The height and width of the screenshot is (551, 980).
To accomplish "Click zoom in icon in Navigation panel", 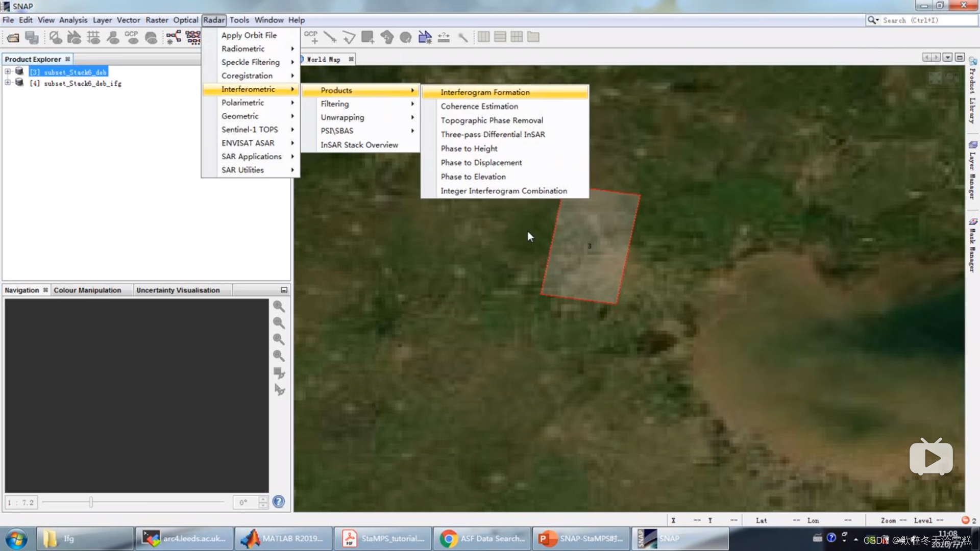I will click(x=279, y=306).
